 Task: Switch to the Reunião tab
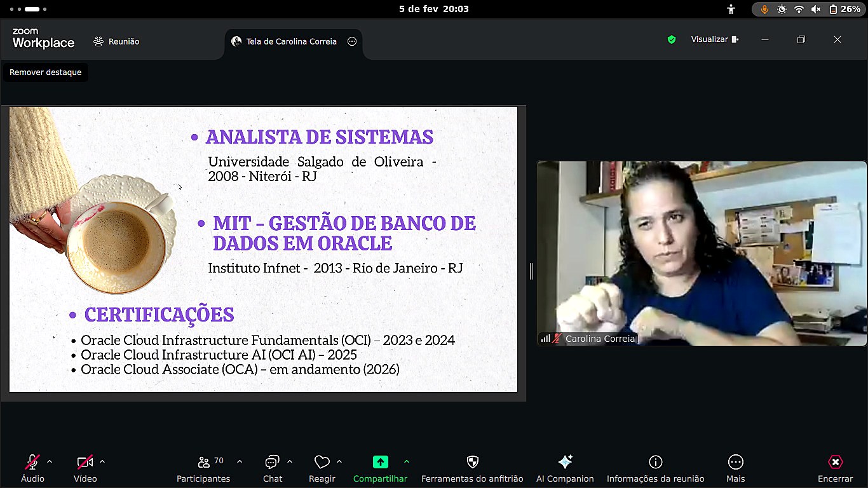pos(116,42)
